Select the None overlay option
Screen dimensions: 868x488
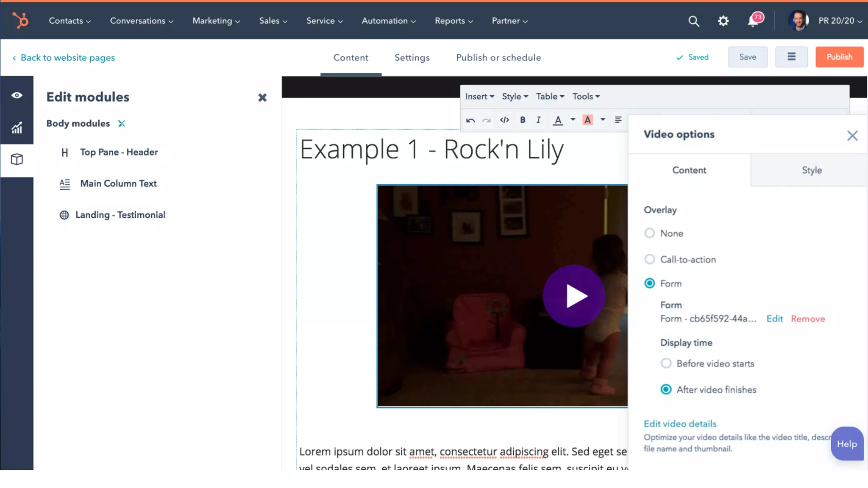[x=649, y=233]
